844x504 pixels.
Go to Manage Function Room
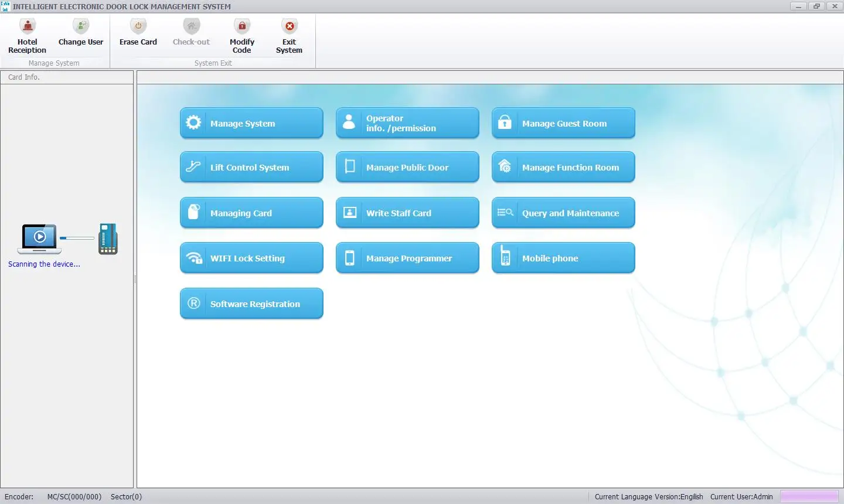(563, 167)
